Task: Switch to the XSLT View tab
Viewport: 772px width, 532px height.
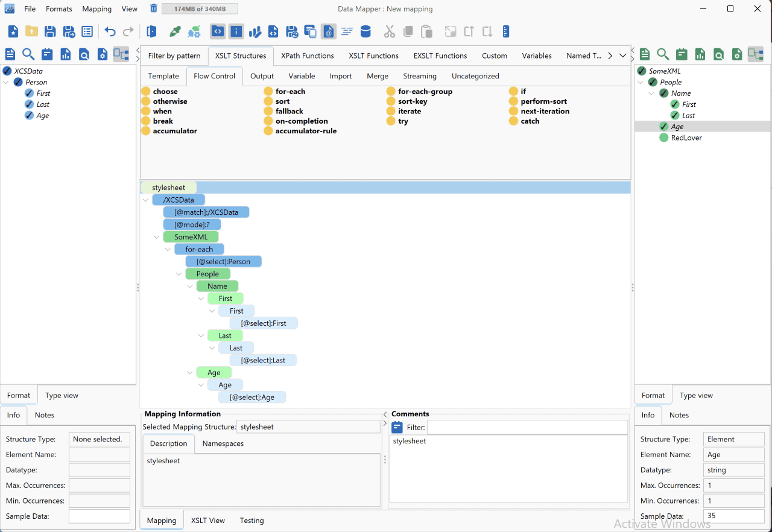Action: click(208, 521)
